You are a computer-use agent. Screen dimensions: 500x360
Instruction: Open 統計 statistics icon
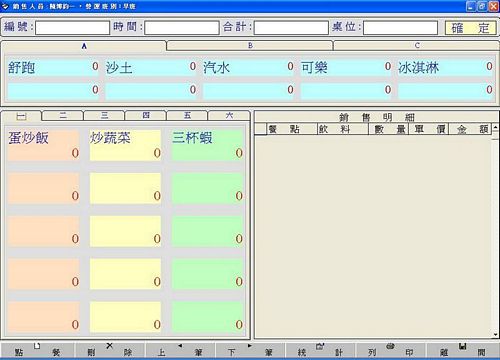[320, 346]
